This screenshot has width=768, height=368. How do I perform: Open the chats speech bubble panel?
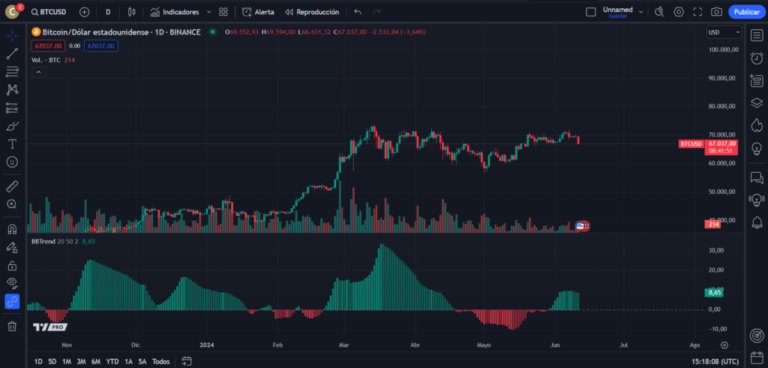757,177
